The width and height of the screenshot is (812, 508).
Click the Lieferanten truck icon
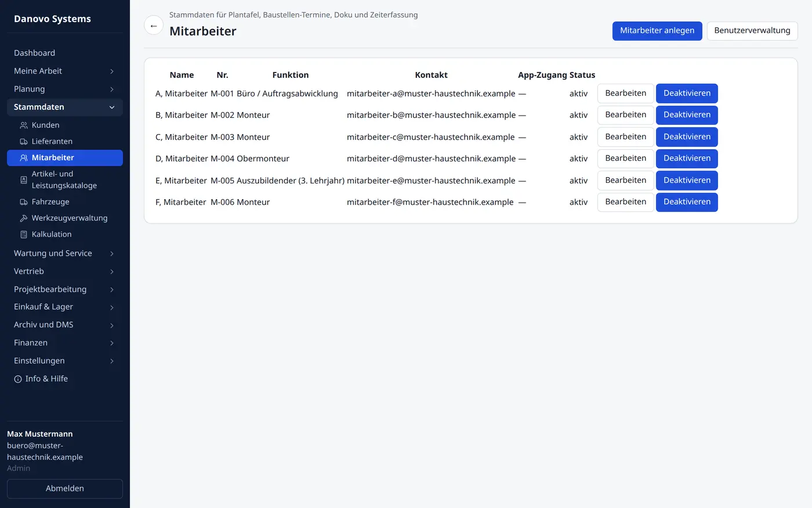click(x=24, y=142)
